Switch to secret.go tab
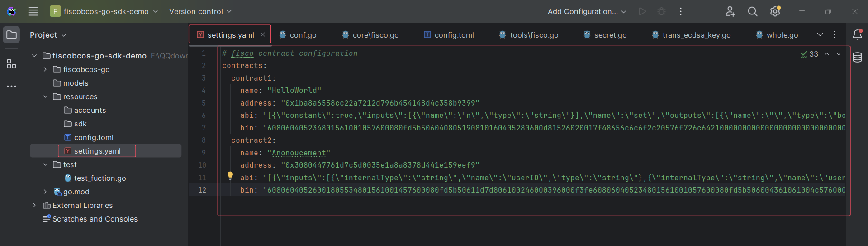The image size is (868, 246). (x=605, y=35)
